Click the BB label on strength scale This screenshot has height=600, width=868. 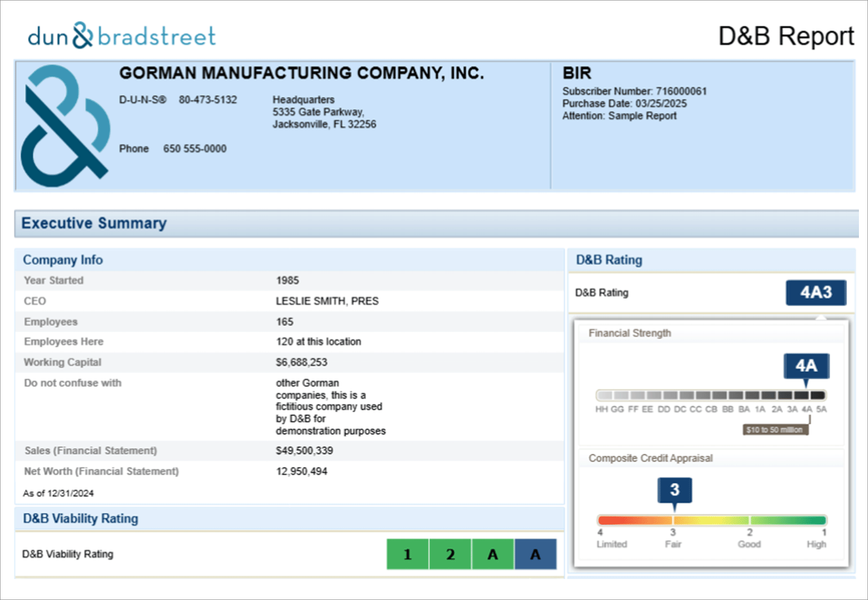(x=728, y=409)
